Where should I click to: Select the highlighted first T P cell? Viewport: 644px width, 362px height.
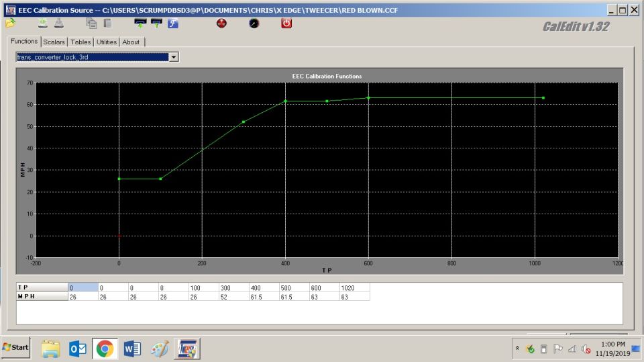click(83, 287)
